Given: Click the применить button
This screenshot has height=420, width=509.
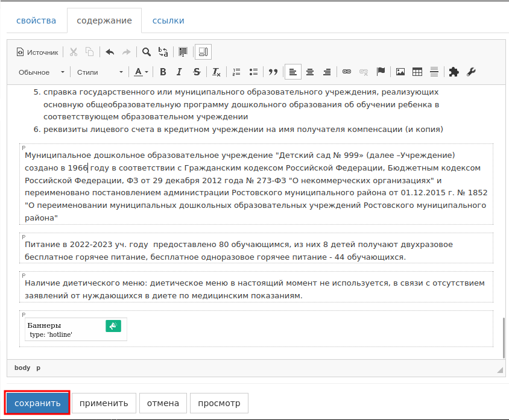Looking at the screenshot, I should pyautogui.click(x=104, y=403).
